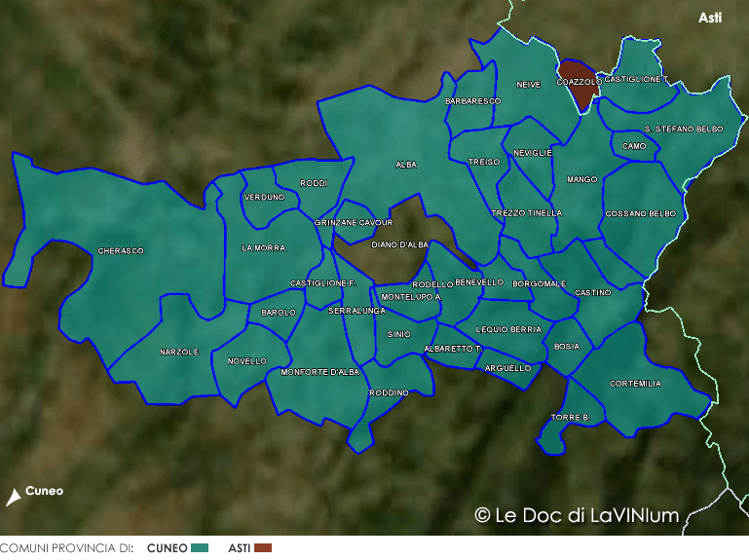749x560 pixels.
Task: Click the Cuneo green legend swatch
Action: (201, 548)
